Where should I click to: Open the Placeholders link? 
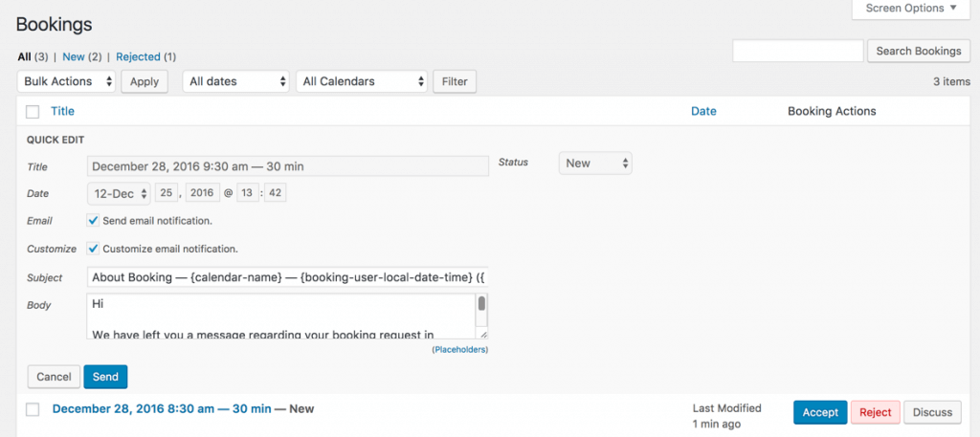coord(460,350)
